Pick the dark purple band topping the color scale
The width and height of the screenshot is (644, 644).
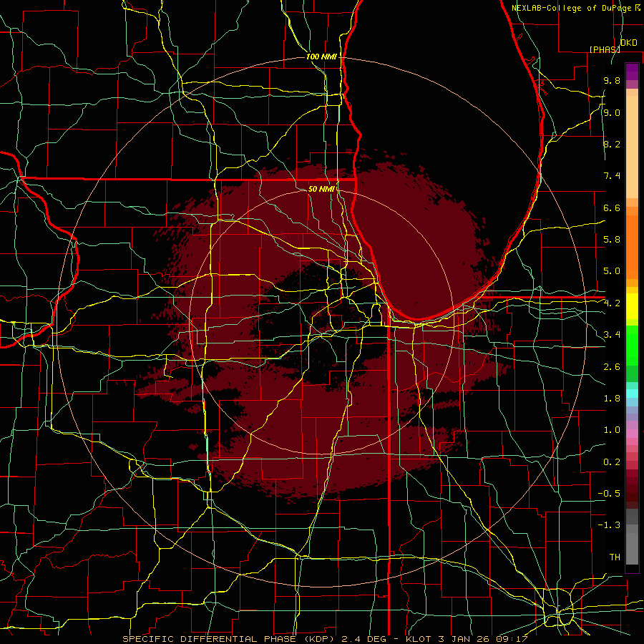coord(632,72)
